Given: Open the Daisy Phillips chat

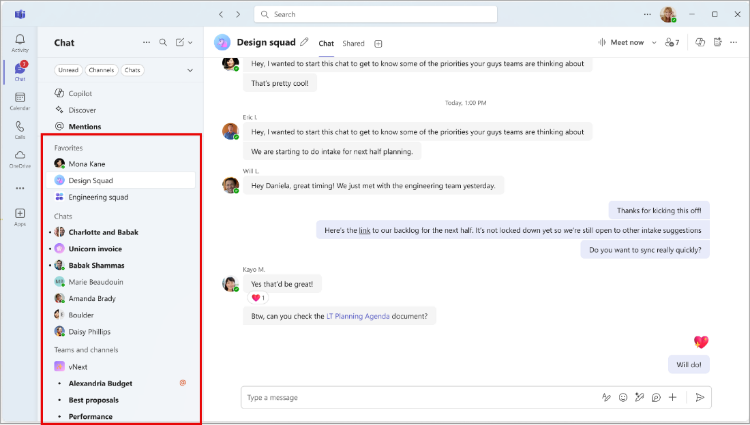Looking at the screenshot, I should [121, 332].
